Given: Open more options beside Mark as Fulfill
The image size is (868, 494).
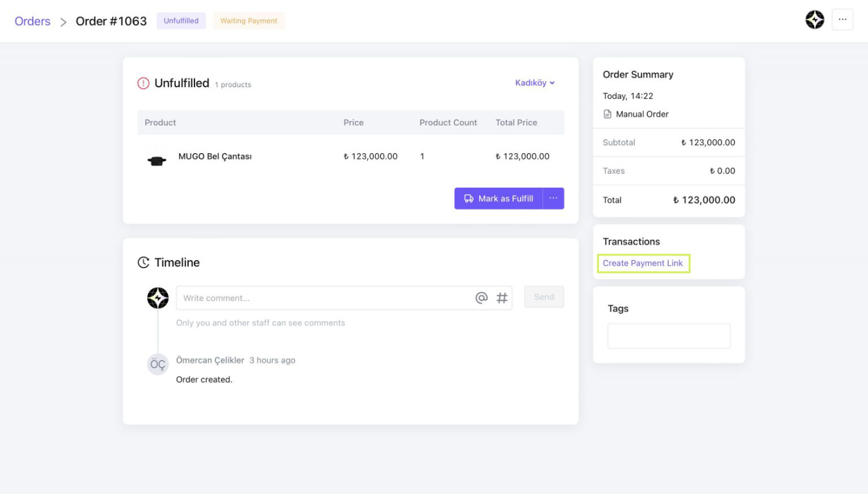Looking at the screenshot, I should tap(553, 198).
